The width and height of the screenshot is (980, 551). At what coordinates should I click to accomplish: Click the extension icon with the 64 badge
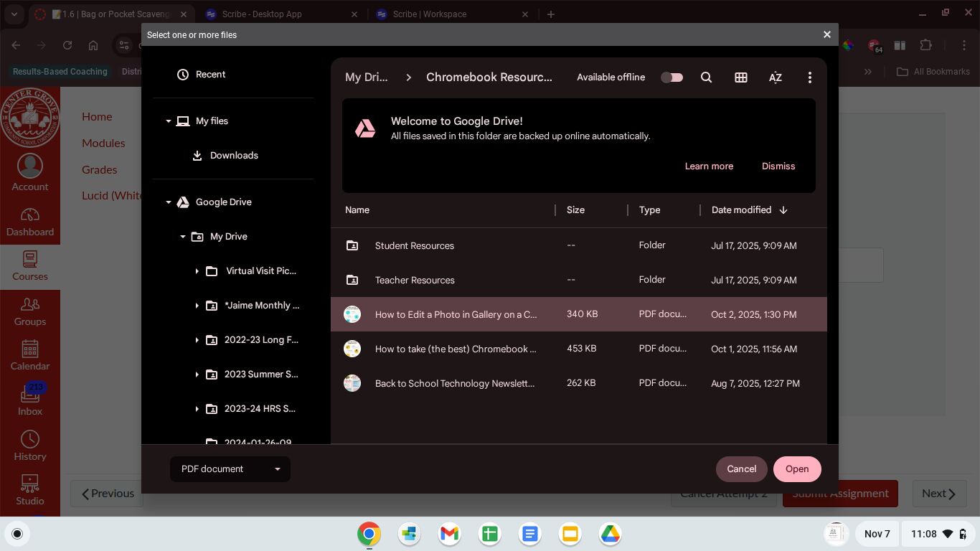pos(875,46)
